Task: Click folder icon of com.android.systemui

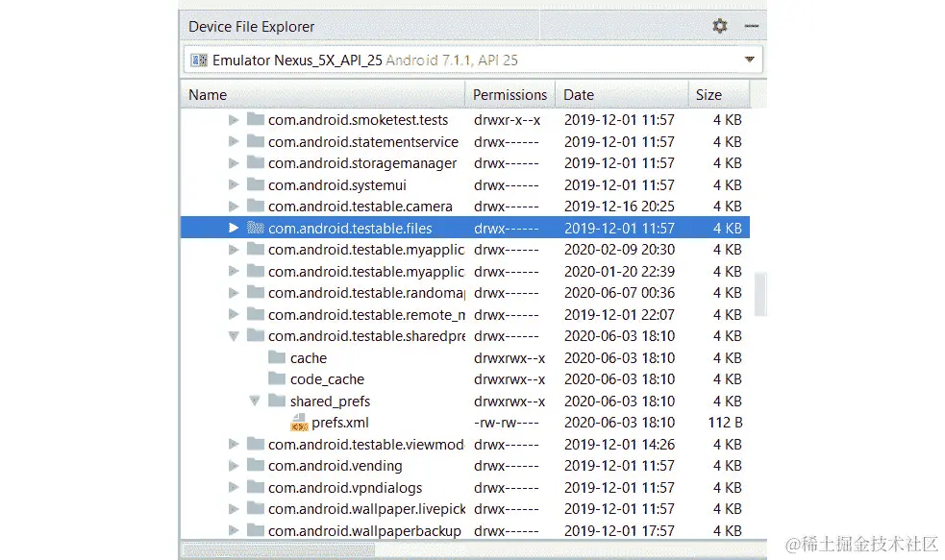Action: (256, 184)
